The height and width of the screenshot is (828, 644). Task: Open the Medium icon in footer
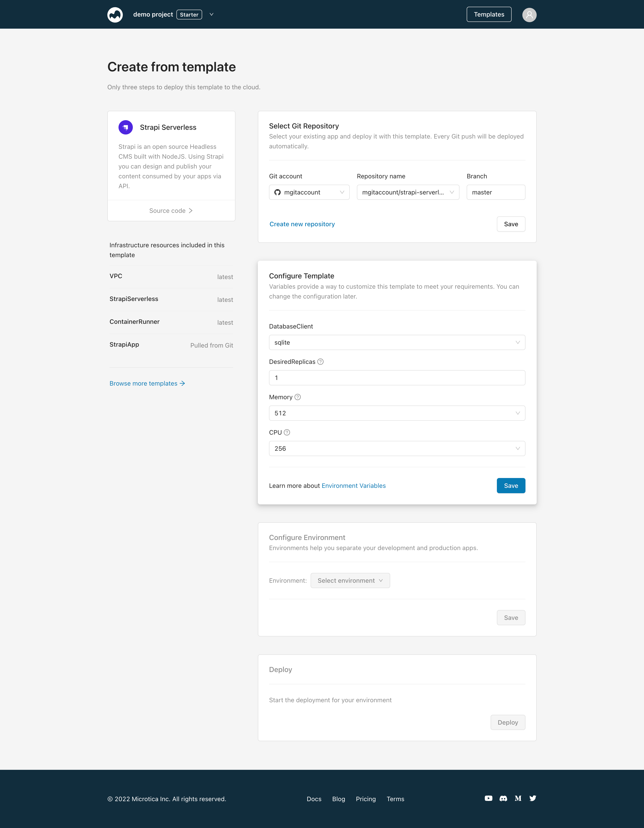click(x=518, y=798)
